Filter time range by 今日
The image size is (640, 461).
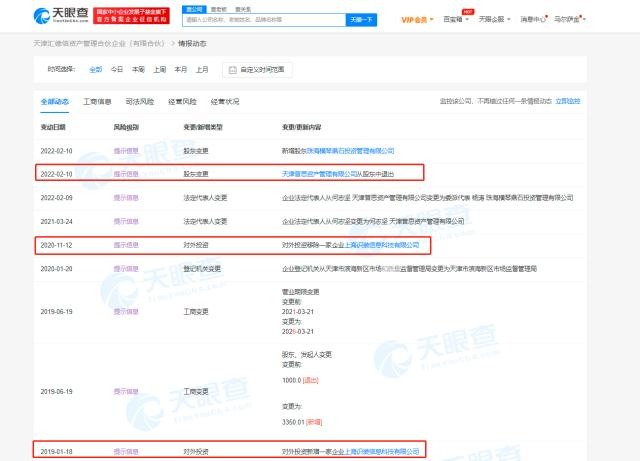click(117, 69)
